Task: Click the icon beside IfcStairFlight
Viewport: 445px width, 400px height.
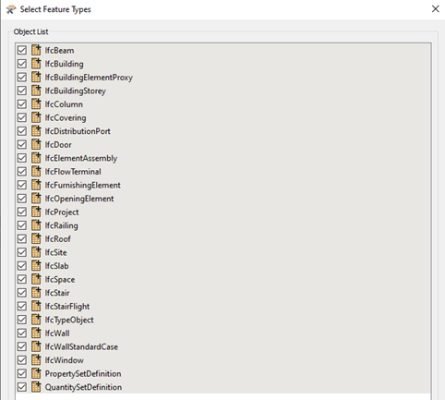Action: (36, 306)
